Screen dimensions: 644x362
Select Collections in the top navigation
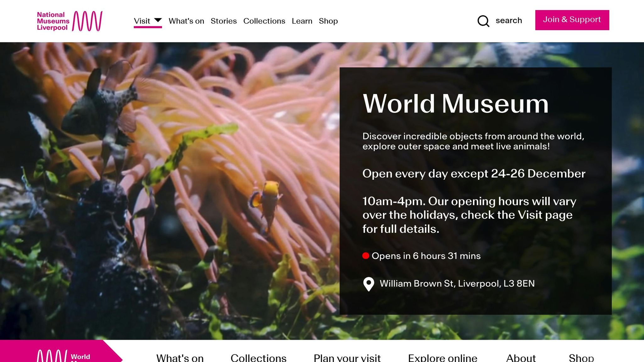[x=264, y=21]
